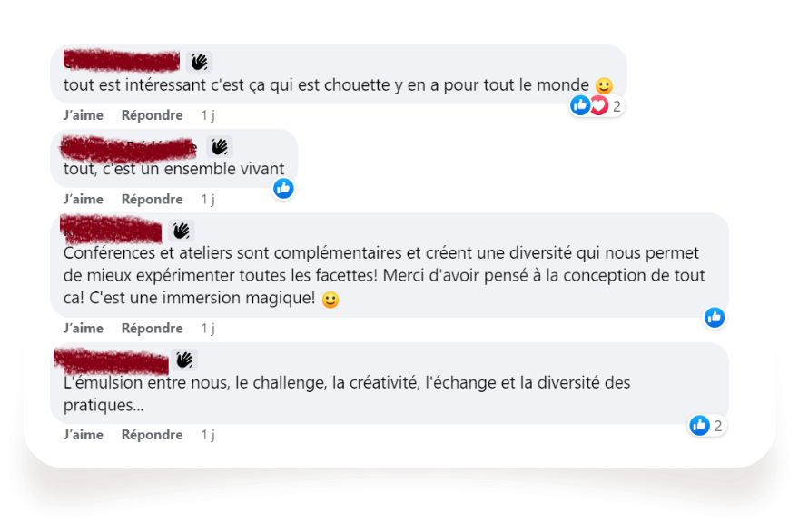Click the waving hand badge on 'ensemble vivant' comment
Viewport: 799px width, 532px height.
(x=220, y=147)
